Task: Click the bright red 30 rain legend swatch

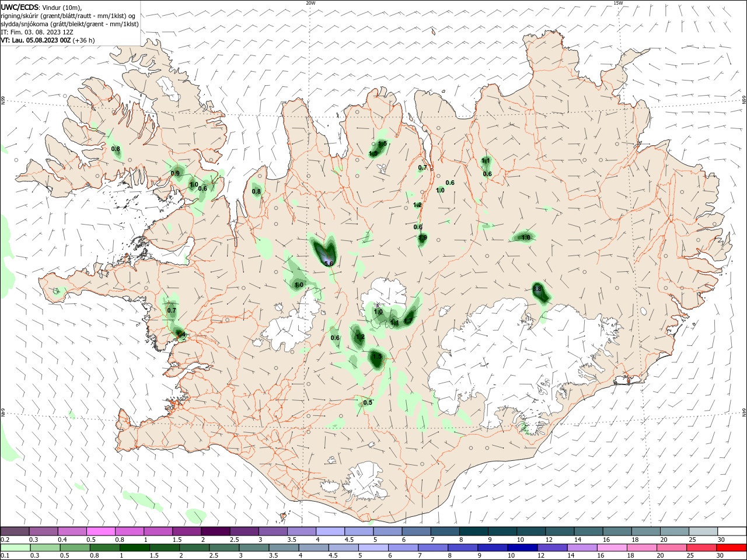Action: [732, 548]
